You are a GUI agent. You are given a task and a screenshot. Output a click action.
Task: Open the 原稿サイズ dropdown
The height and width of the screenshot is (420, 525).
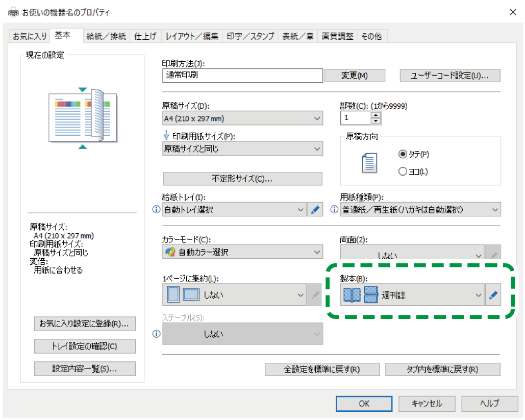pyautogui.click(x=242, y=119)
